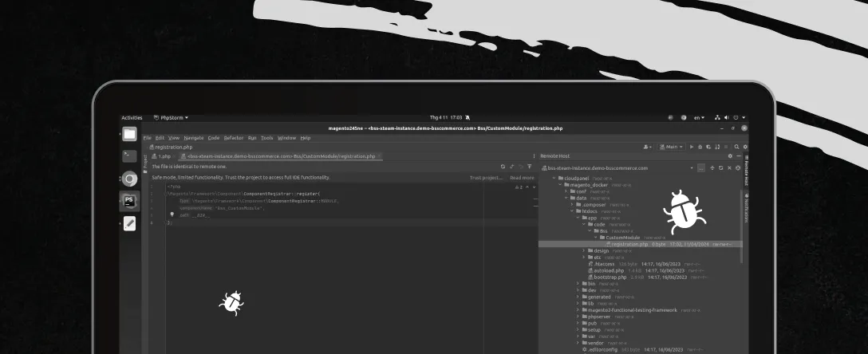Image resolution: width=868 pixels, height=354 pixels.
Task: Click the '...' server configuration button
Action: [x=701, y=167]
